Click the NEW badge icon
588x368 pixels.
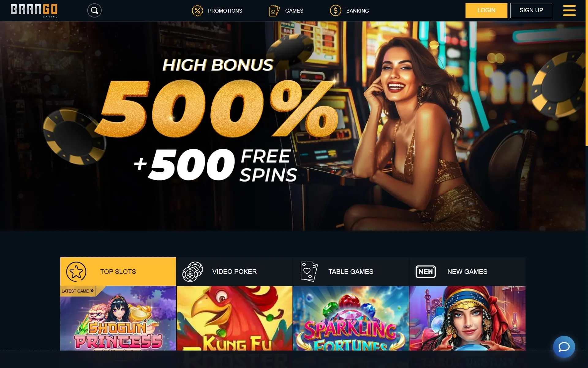(x=425, y=272)
